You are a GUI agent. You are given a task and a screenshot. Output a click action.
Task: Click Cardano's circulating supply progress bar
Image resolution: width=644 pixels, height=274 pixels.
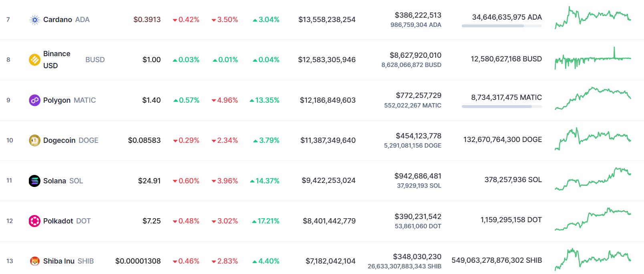tap(502, 26)
